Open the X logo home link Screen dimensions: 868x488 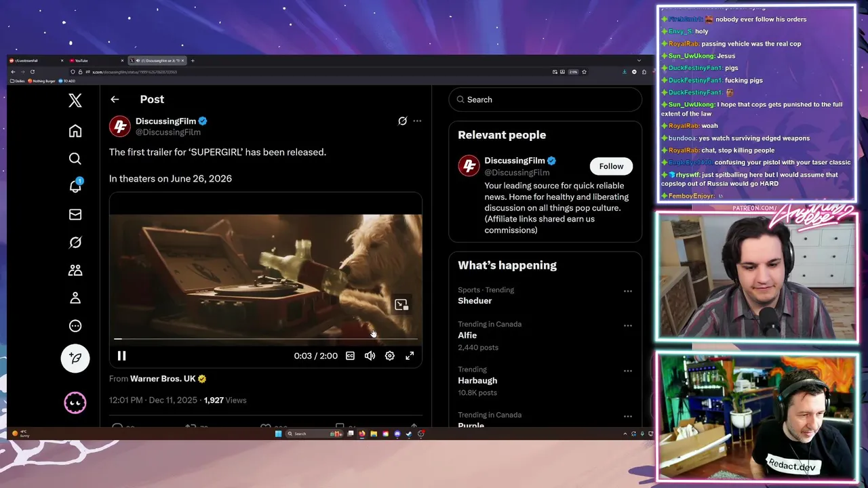(75, 100)
